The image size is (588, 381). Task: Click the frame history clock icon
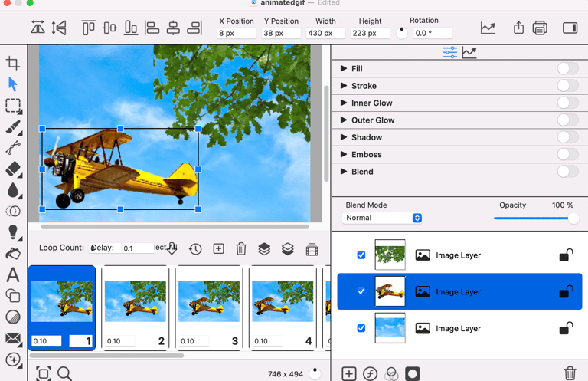(195, 249)
